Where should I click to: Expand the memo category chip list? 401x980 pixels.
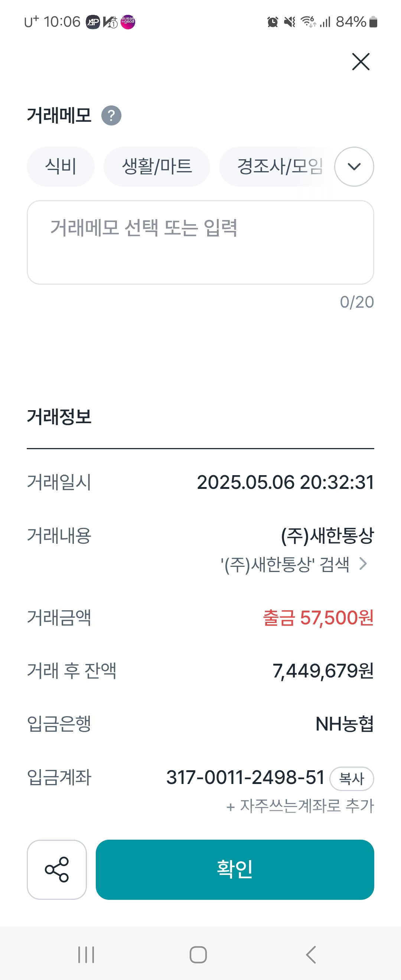354,167
